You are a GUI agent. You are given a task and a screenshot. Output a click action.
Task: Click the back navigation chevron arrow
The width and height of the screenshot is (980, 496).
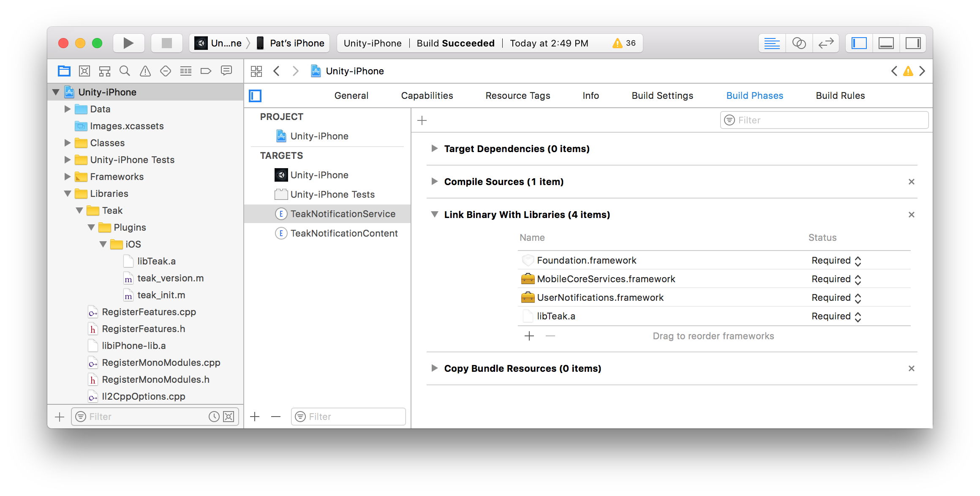point(277,70)
